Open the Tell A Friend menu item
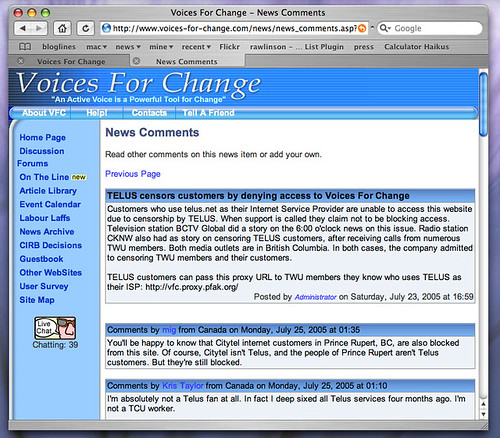Screen dimensions: 500x438 pos(208,113)
